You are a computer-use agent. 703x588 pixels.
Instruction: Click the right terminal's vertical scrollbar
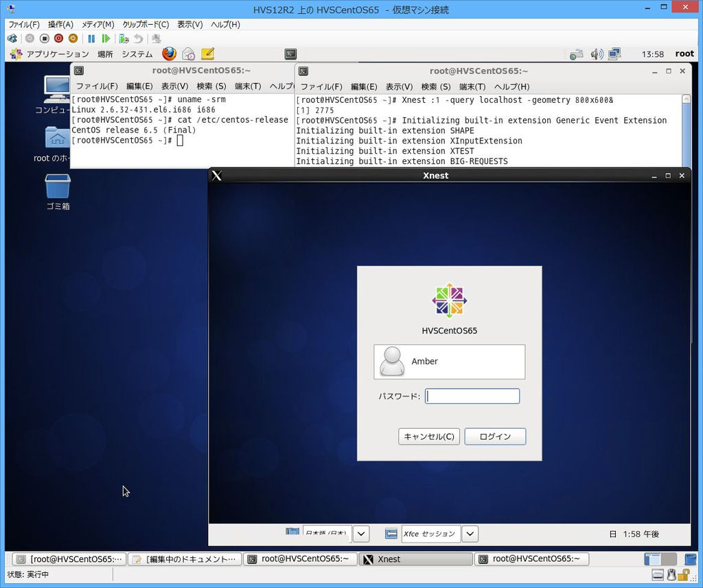pos(686,131)
